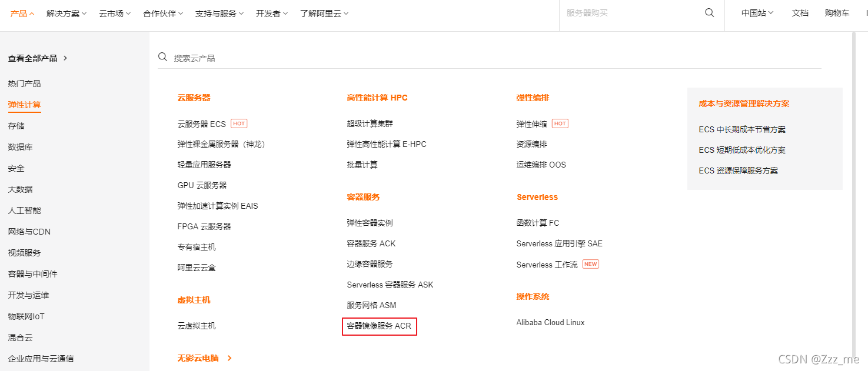Select 存储 category in sidebar
Viewport: 868px width, 371px height.
click(16, 126)
